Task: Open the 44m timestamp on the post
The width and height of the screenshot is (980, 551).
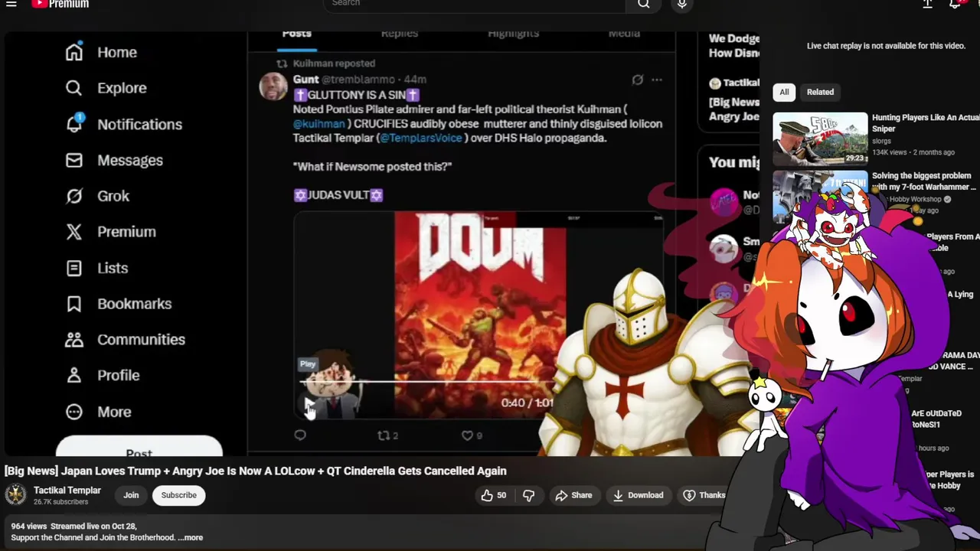Action: pos(415,80)
